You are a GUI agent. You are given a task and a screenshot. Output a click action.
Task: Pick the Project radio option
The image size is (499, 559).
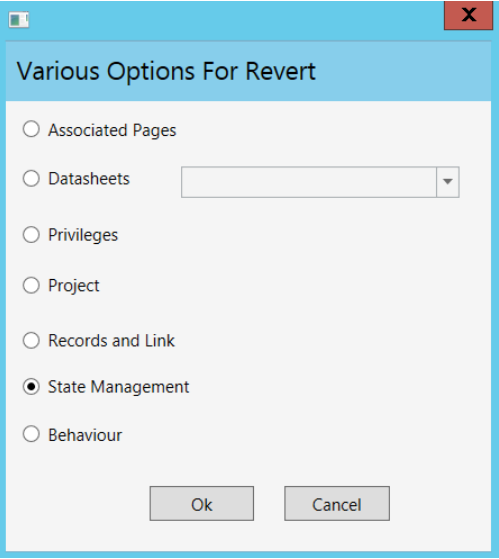click(31, 285)
